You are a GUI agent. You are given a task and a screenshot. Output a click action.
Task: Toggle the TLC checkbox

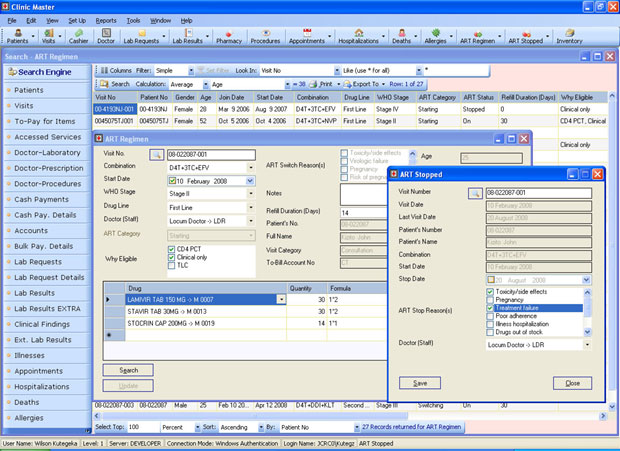point(171,266)
